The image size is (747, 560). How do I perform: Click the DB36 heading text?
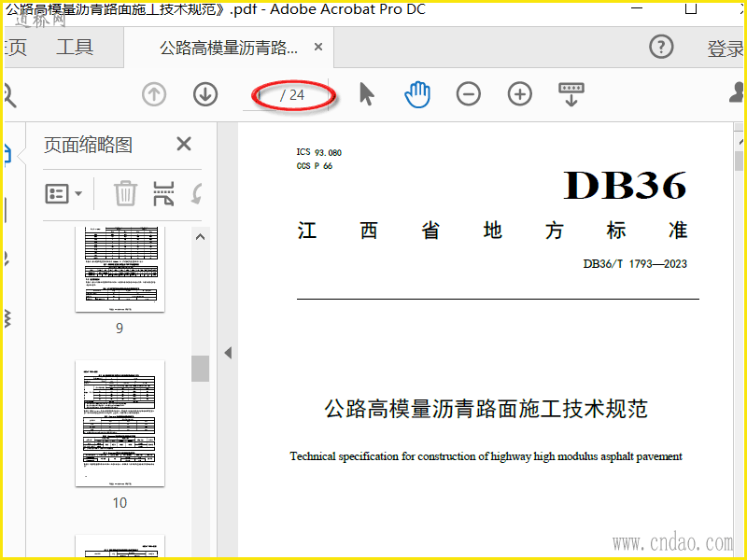coord(625,185)
